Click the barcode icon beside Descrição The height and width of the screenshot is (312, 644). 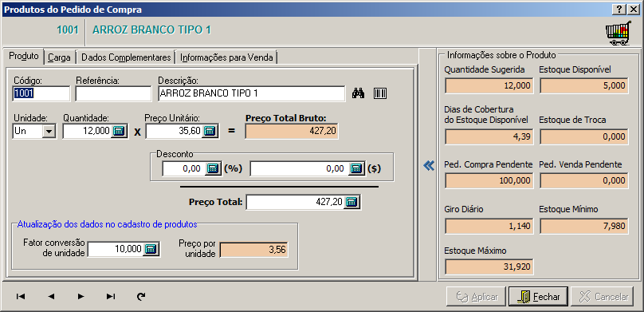coord(380,93)
